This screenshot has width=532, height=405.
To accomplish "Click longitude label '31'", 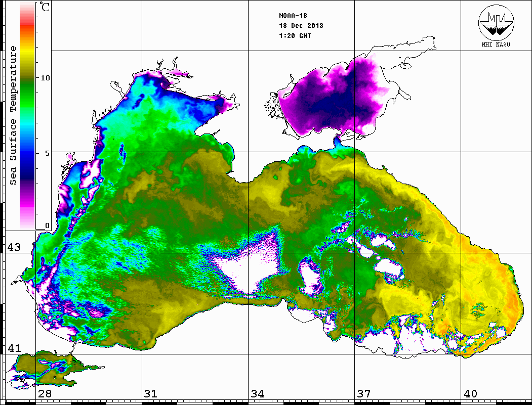I will pyautogui.click(x=151, y=394).
